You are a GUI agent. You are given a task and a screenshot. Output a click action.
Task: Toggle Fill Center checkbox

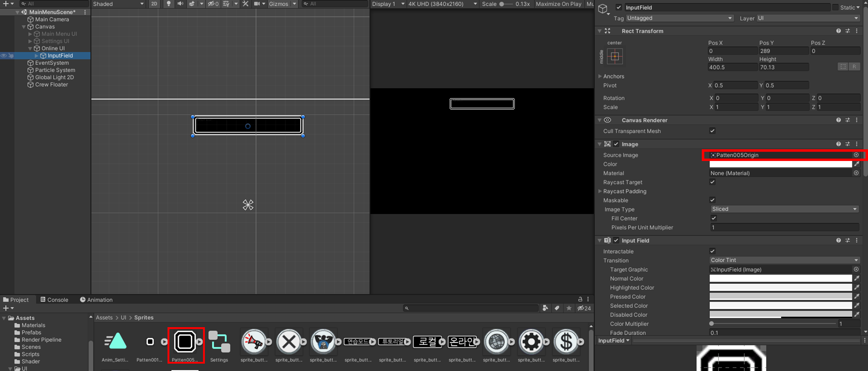pyautogui.click(x=713, y=218)
